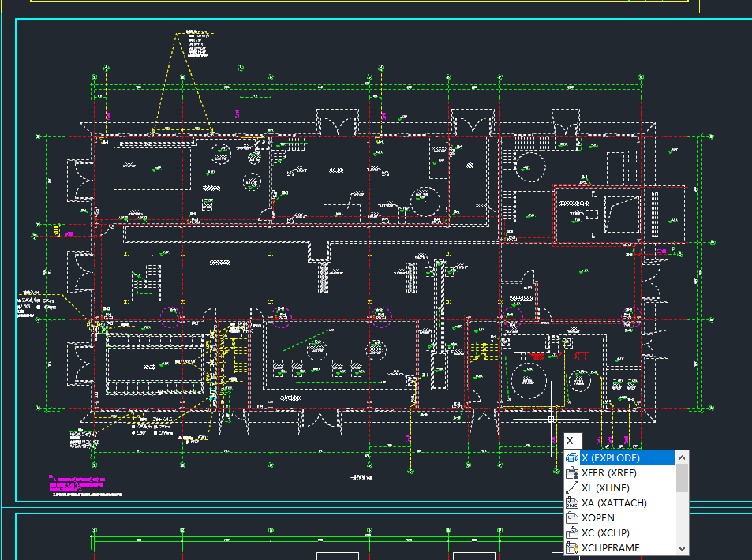Click the XATTACH DWG icon
Screen dimensions: 752x560
click(x=571, y=502)
